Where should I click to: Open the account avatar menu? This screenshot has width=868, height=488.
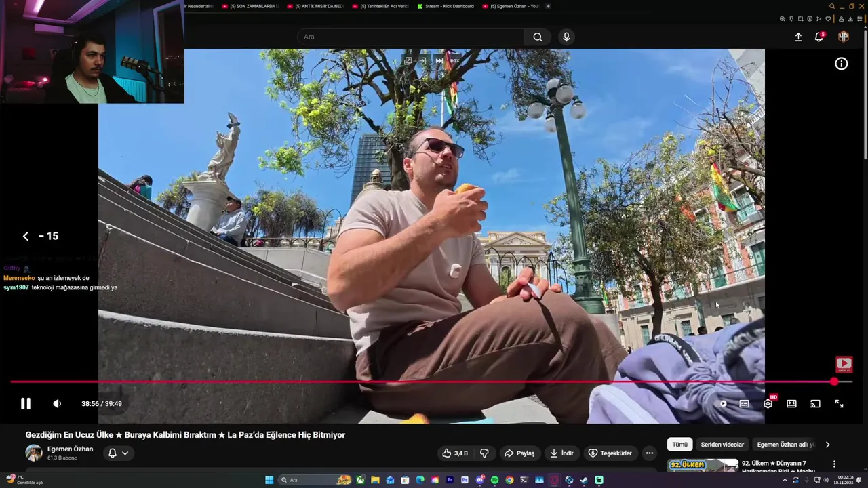[843, 37]
